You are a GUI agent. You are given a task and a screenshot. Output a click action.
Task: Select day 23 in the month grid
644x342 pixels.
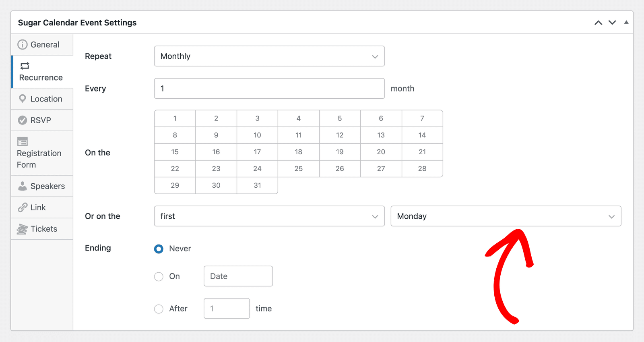(216, 169)
